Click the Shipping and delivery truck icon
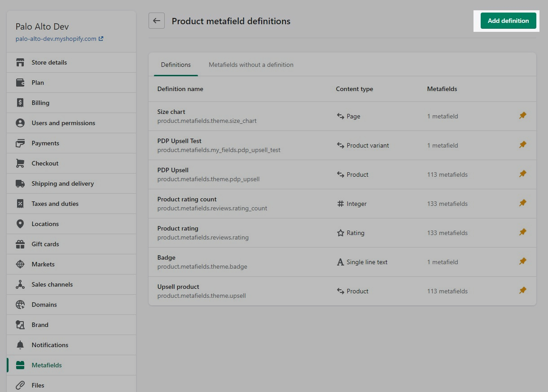Image resolution: width=548 pixels, height=392 pixels. click(20, 183)
